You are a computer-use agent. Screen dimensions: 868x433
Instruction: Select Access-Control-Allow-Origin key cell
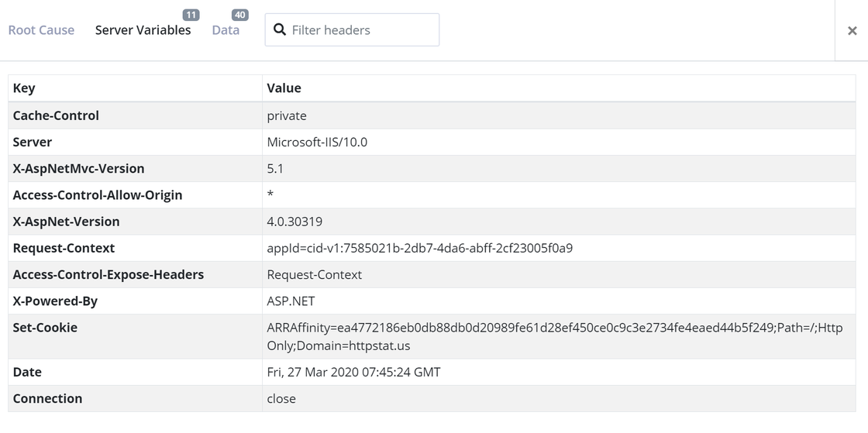point(135,195)
